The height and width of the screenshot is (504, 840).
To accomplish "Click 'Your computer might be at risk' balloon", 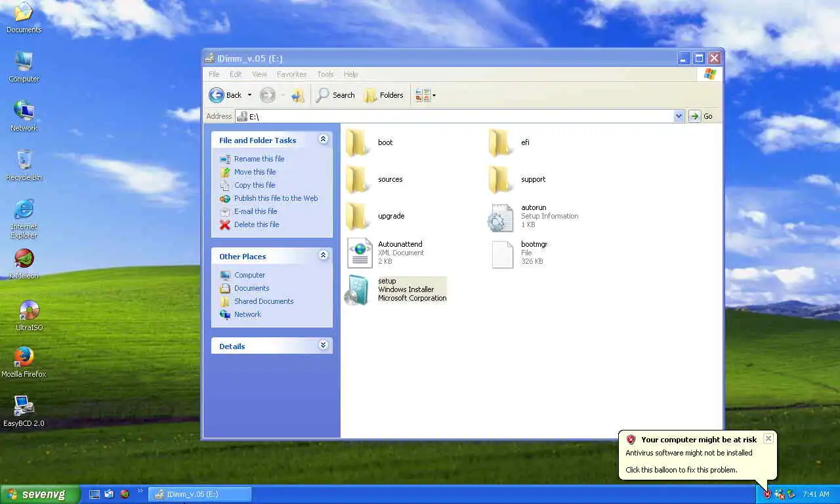I will (698, 454).
